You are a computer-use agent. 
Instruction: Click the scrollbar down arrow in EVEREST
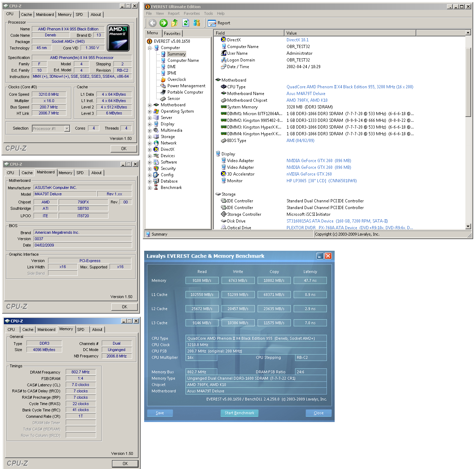coord(468,226)
